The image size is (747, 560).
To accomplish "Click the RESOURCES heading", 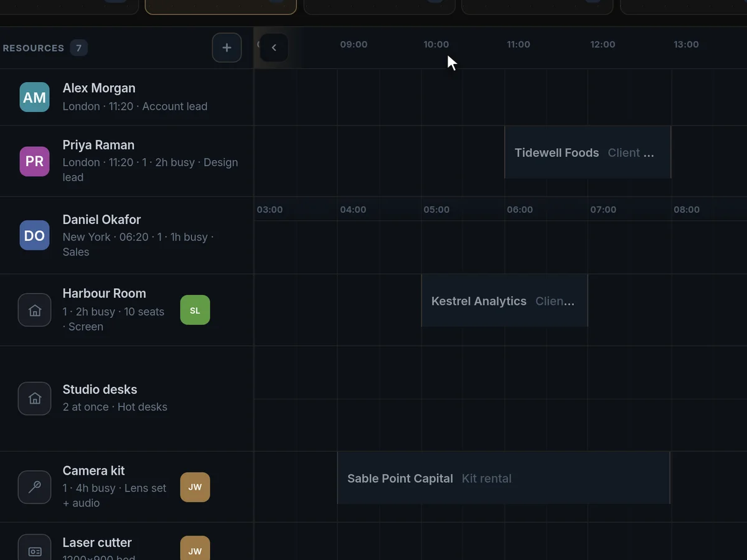I will click(x=33, y=48).
